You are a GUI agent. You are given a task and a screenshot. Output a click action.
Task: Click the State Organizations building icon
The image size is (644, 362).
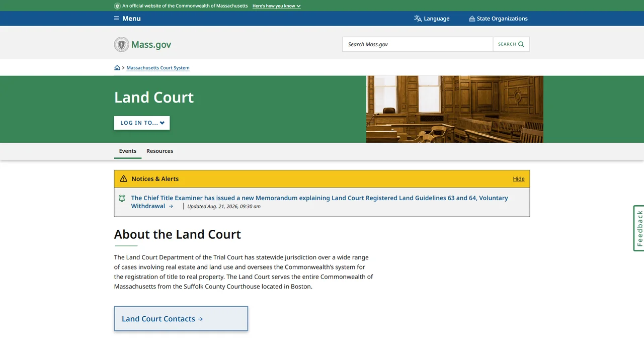click(472, 19)
